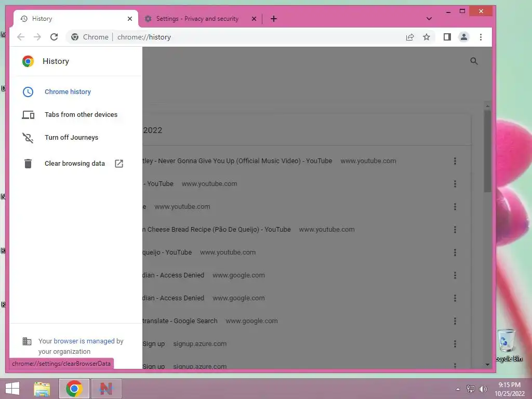Viewport: 532px width, 399px height.
Task: Open the Cheese Bread Recipe history entry
Action: point(217,229)
